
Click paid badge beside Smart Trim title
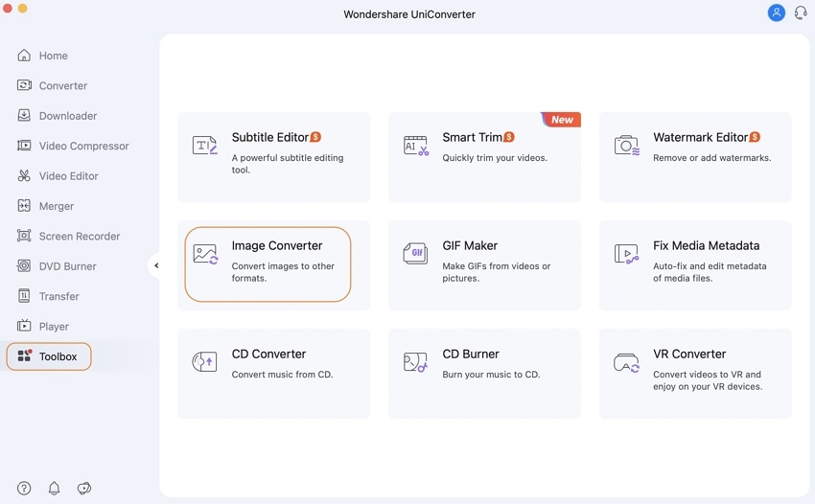click(x=509, y=137)
